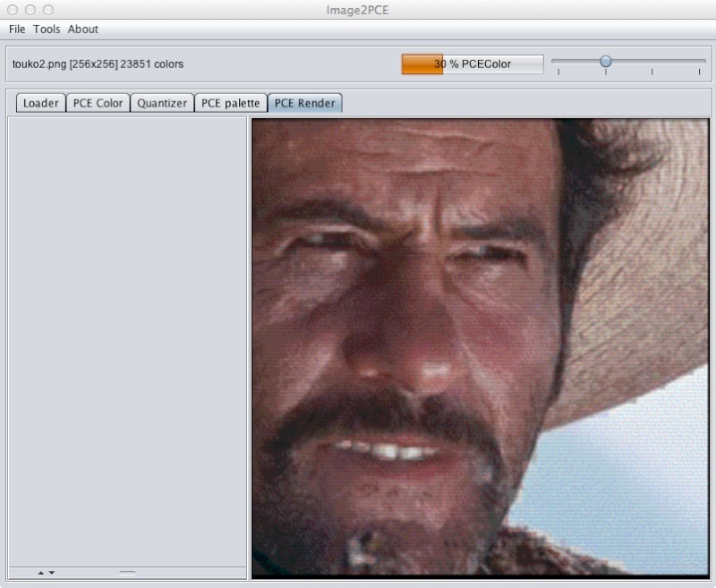Open the Tools menu
The width and height of the screenshot is (716, 588).
tap(47, 30)
